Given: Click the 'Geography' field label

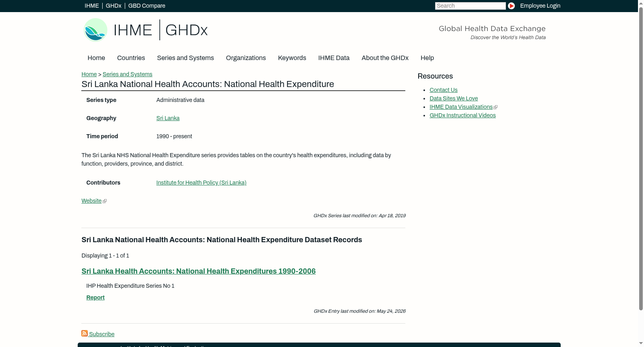Looking at the screenshot, I should pos(101,118).
